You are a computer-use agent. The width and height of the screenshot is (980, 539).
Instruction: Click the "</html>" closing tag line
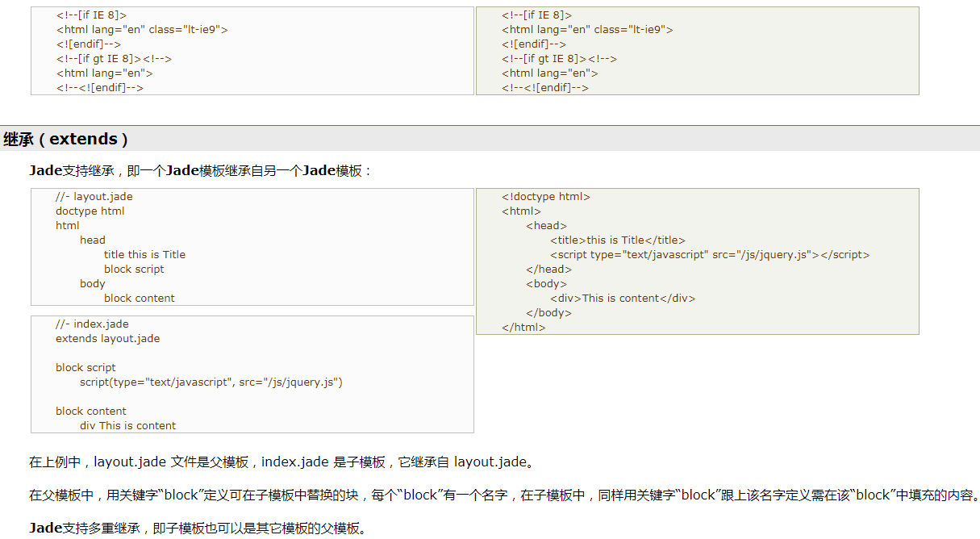point(523,327)
